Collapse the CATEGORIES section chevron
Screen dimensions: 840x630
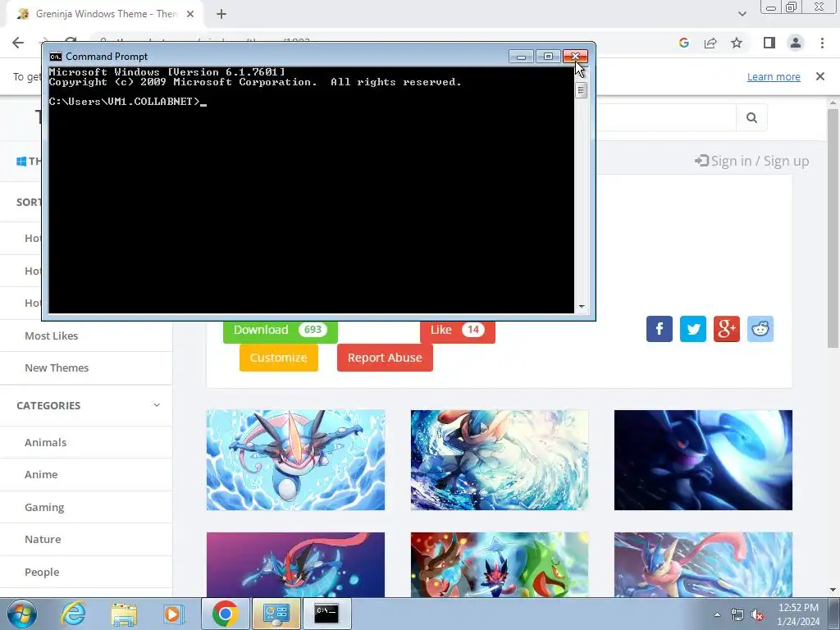[157, 405]
